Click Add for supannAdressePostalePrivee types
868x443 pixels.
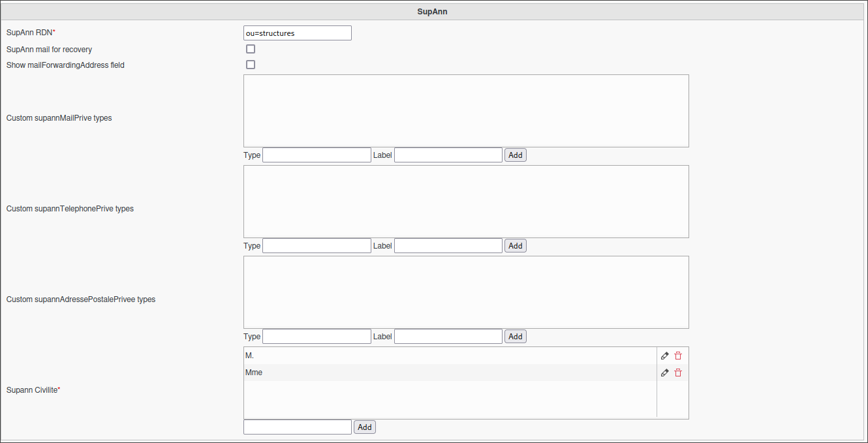(x=516, y=337)
